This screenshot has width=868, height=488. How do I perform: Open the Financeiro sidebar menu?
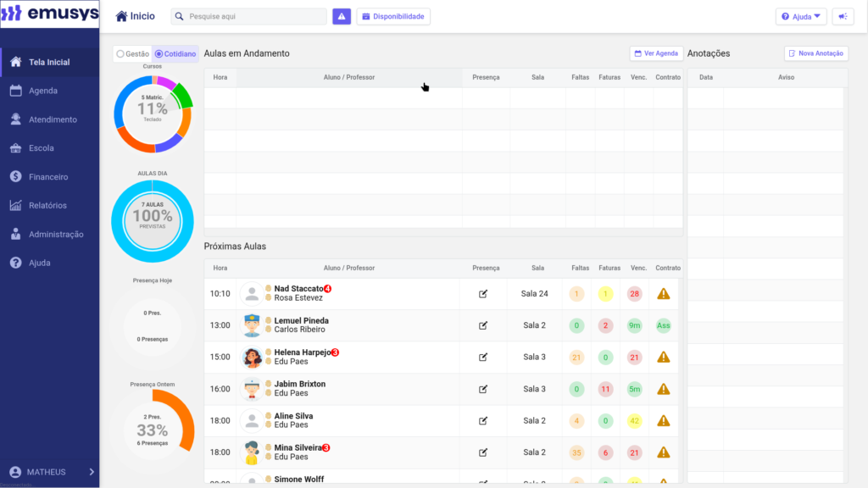[48, 177]
